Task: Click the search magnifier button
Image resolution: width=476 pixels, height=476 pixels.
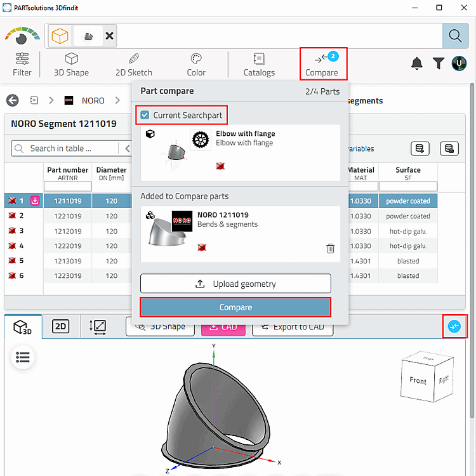Action: click(x=455, y=36)
